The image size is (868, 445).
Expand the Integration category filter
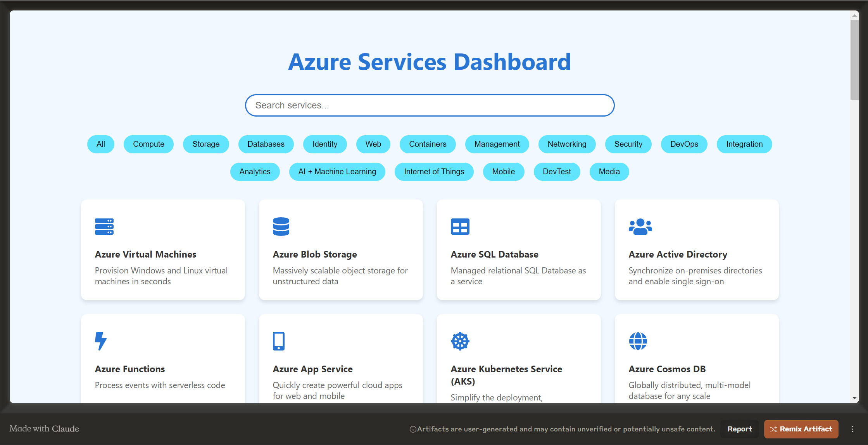[x=745, y=144]
